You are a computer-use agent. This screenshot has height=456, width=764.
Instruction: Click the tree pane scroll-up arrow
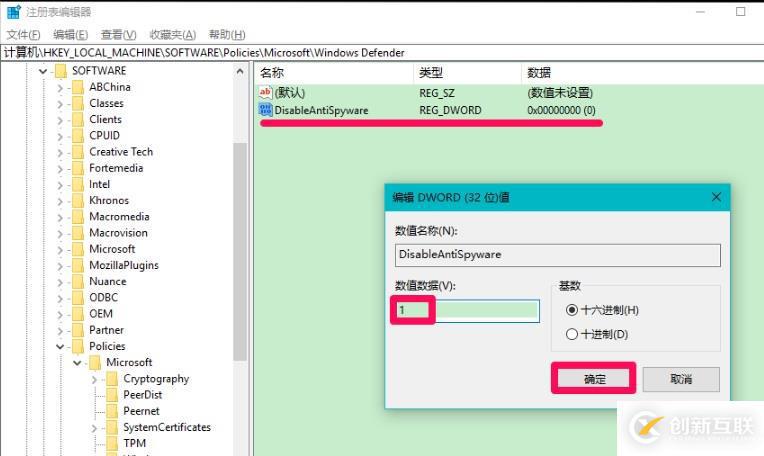[240, 72]
